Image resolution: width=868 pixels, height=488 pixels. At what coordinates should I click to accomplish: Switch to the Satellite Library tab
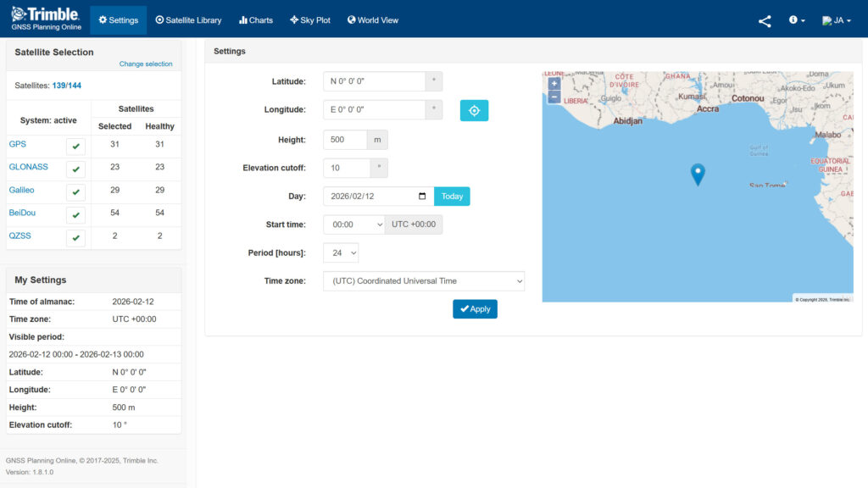188,19
